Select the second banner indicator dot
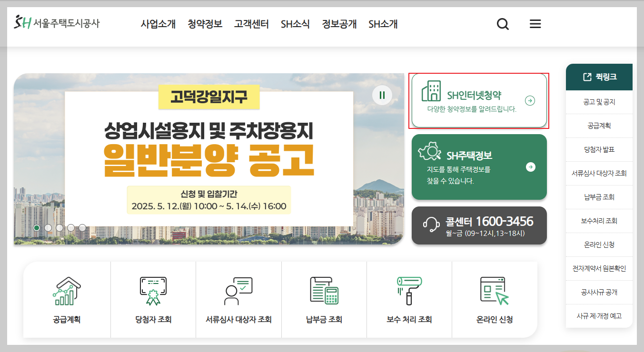The height and width of the screenshot is (352, 644). point(48,228)
